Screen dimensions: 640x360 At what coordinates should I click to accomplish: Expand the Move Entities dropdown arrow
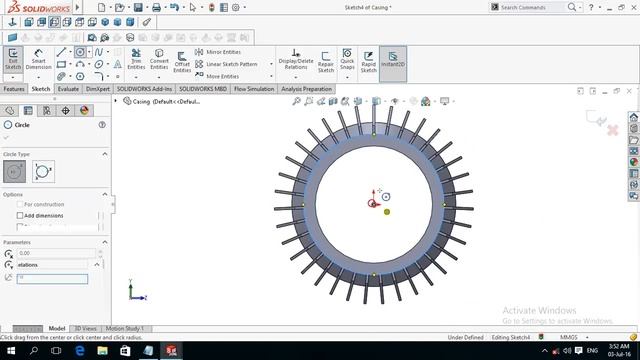point(271,76)
